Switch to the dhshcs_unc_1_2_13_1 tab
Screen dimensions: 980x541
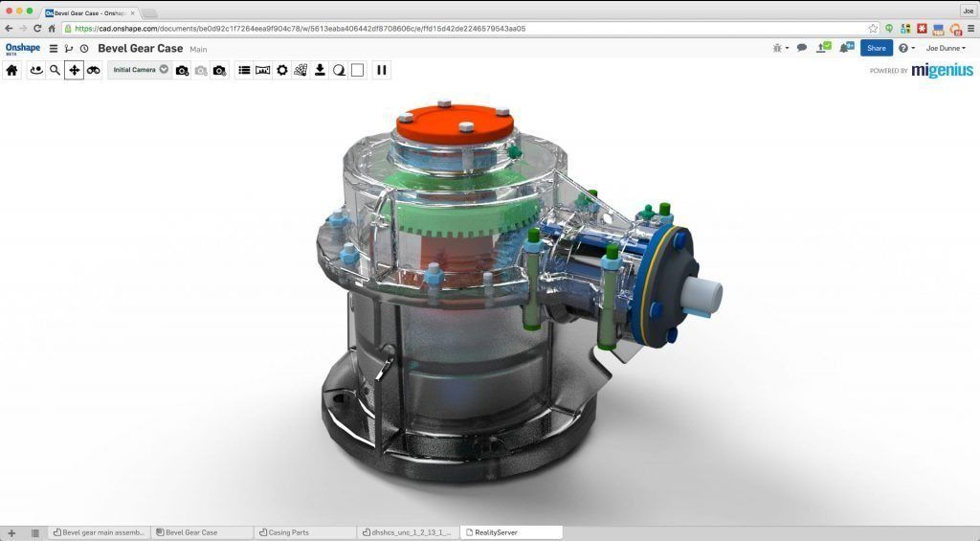409,533
